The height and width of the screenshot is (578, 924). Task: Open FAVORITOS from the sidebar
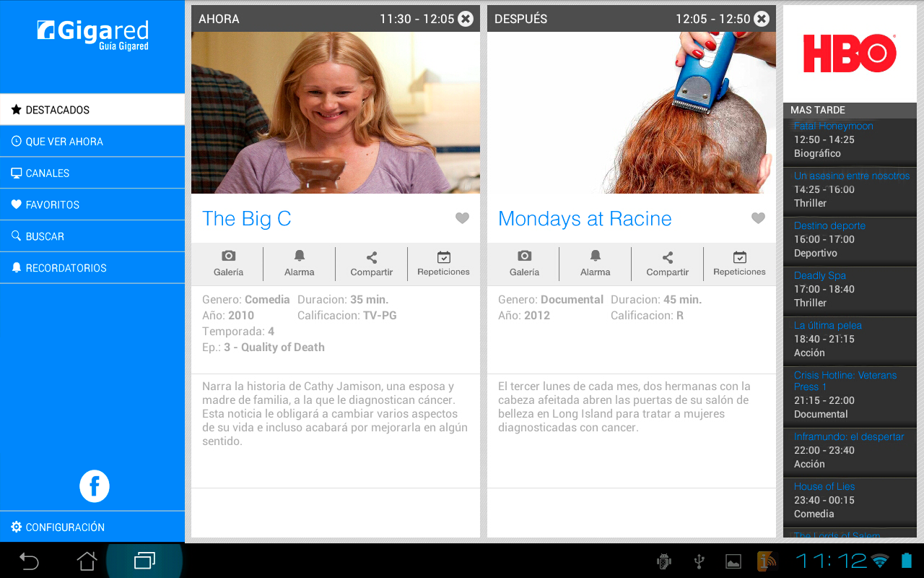point(92,204)
